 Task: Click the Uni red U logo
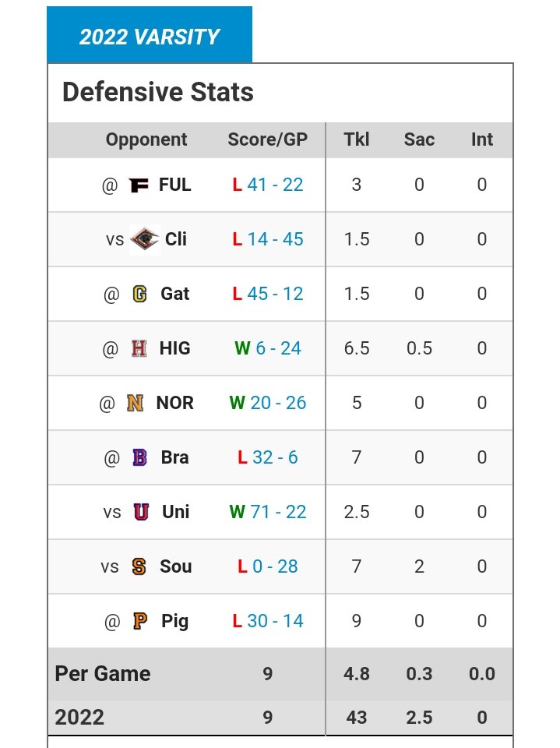click(x=141, y=512)
